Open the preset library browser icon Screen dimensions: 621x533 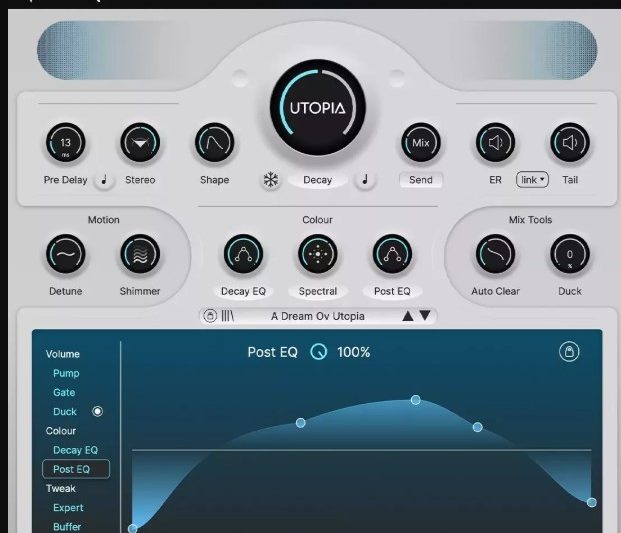coord(228,316)
